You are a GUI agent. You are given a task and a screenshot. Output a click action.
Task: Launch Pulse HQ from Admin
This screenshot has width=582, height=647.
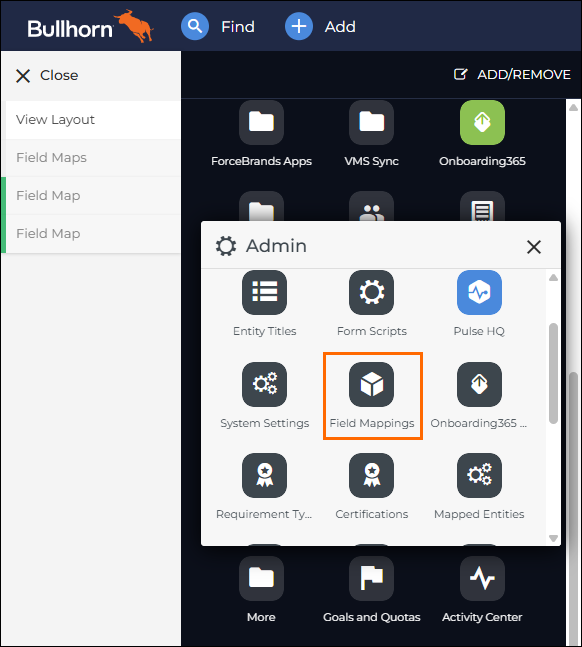pos(479,293)
